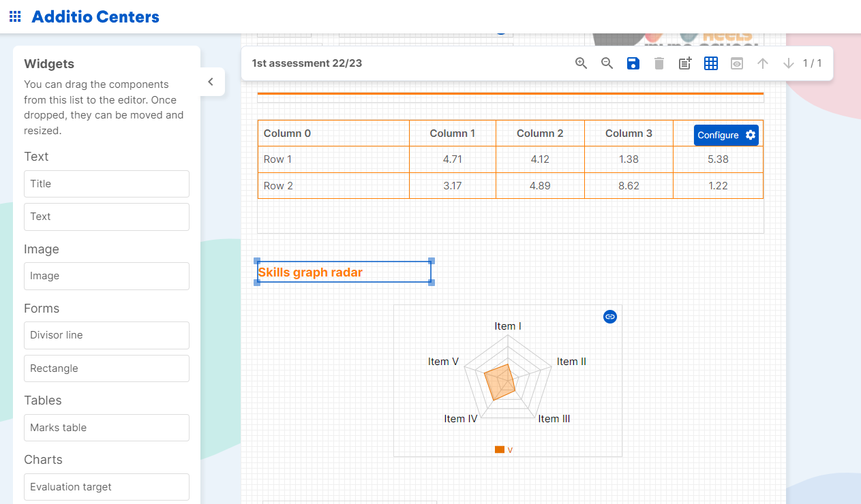The image size is (861, 504).
Task: Click the 8.62 table cell
Action: pos(629,186)
